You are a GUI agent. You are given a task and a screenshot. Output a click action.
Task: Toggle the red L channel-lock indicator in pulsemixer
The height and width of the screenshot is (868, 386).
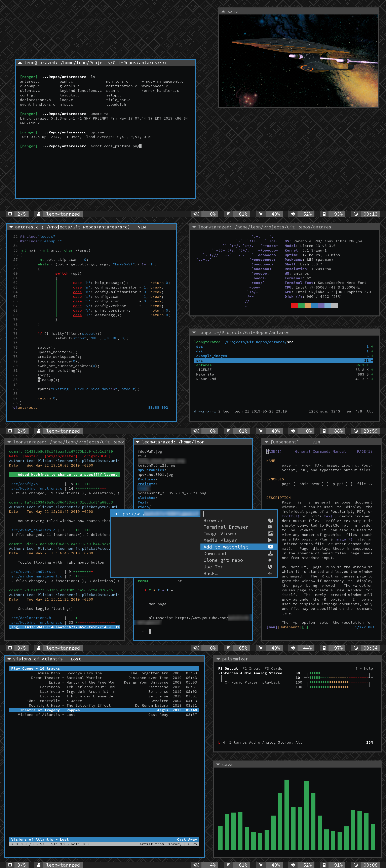pyautogui.click(x=219, y=742)
